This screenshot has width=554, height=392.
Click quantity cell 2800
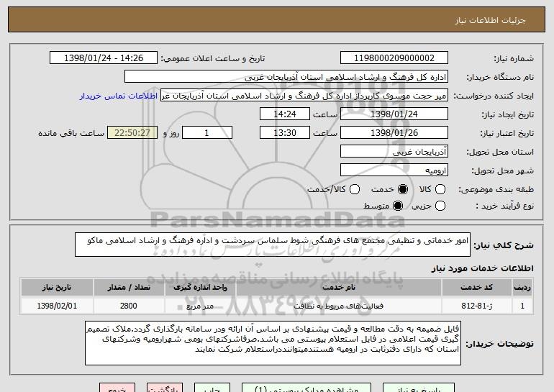coord(129,306)
